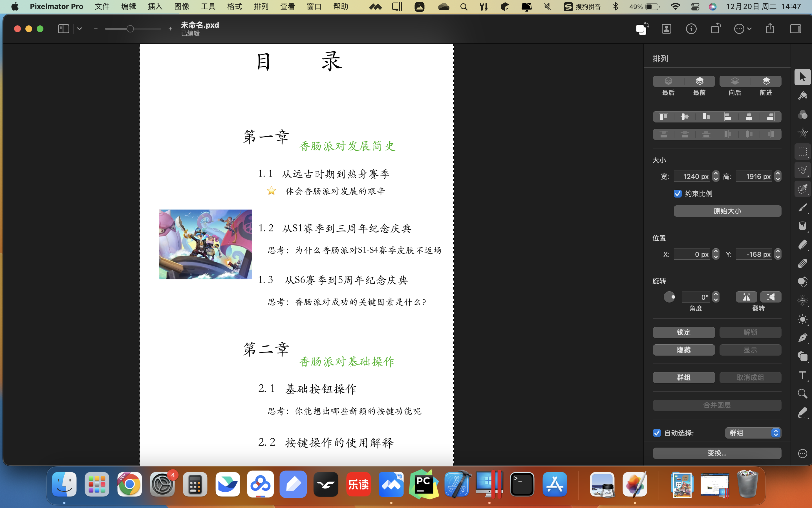Image resolution: width=812 pixels, height=508 pixels.
Task: Align layers to vertical centers
Action: point(685,117)
